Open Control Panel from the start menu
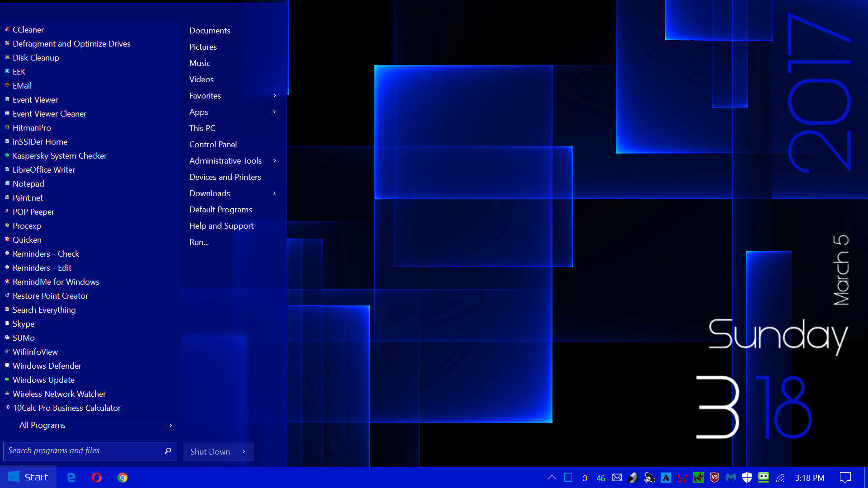Screen dimensions: 868x488 [213, 145]
